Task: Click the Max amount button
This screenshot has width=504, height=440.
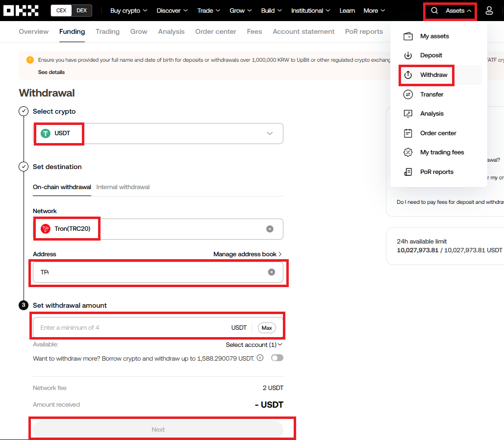Action: (x=267, y=328)
